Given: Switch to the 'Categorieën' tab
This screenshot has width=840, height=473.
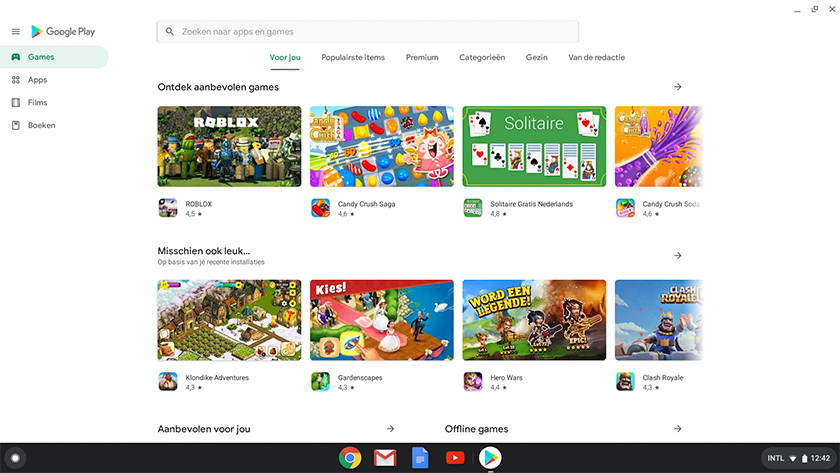Looking at the screenshot, I should click(482, 58).
